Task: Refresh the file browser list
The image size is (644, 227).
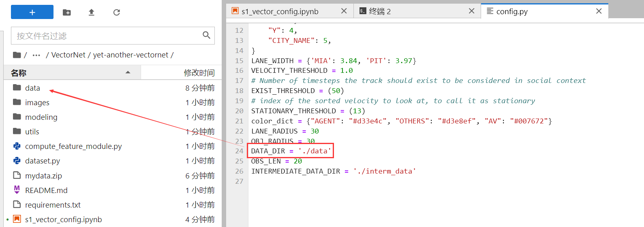Action: tap(117, 13)
